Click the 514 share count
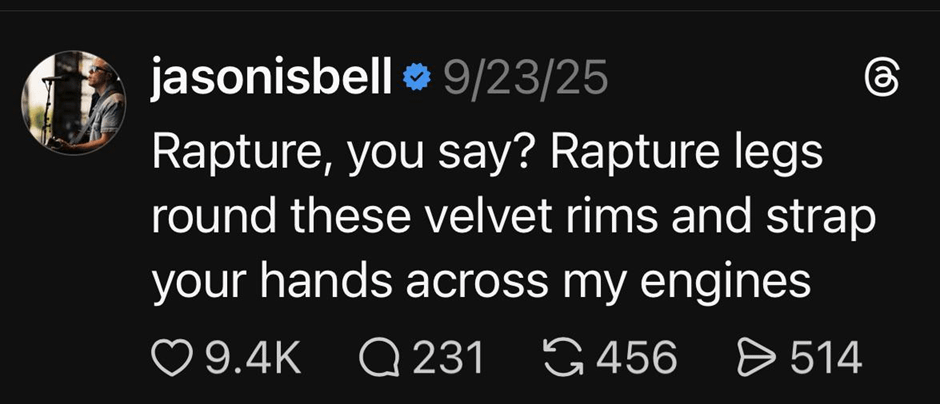The image size is (940, 404). tap(826, 357)
